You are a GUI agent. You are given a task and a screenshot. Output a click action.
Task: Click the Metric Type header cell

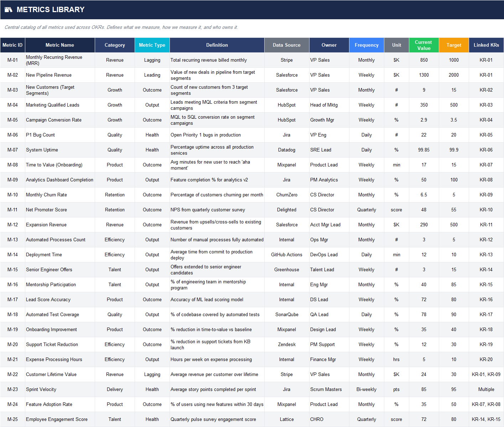(152, 45)
